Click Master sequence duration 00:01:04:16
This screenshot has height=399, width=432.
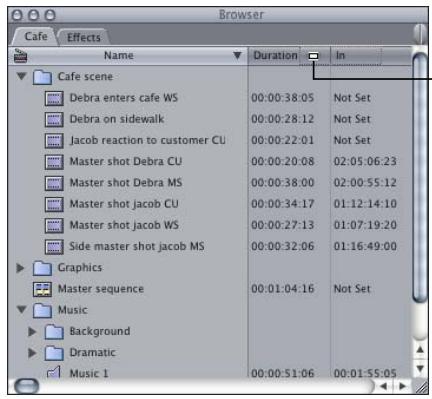point(282,289)
